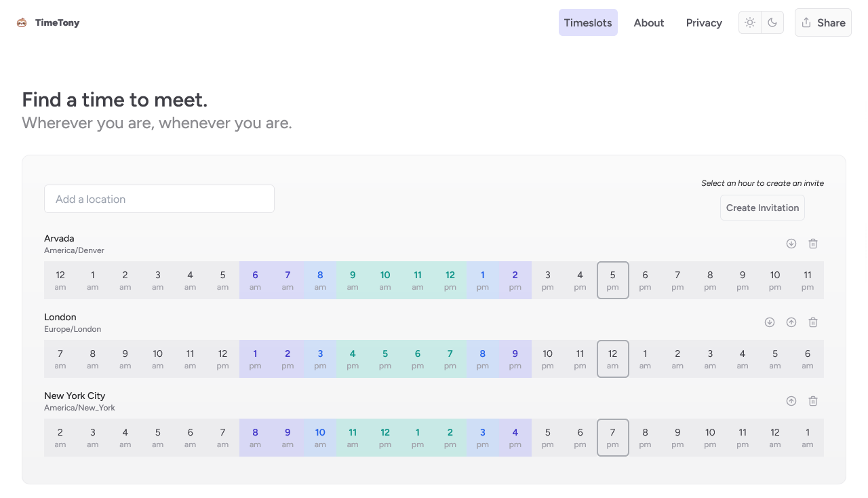Select the 12 am slot in London row
Image resolution: width=868 pixels, height=498 pixels.
[x=612, y=358]
